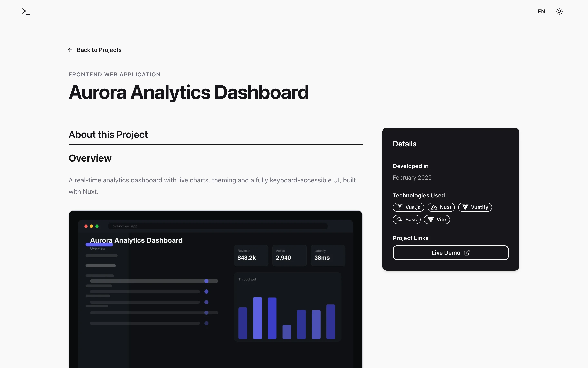This screenshot has width=588, height=368.
Task: Click the back arrow icon
Action: 70,50
